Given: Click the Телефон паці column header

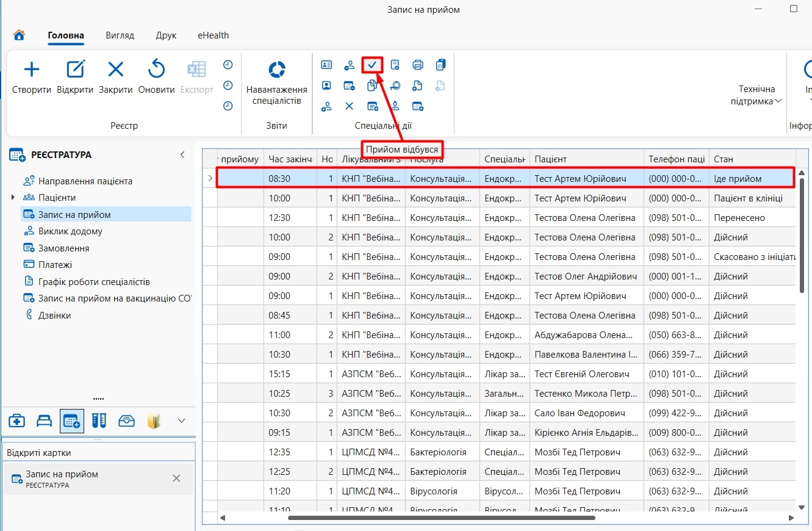Looking at the screenshot, I should tap(677, 159).
